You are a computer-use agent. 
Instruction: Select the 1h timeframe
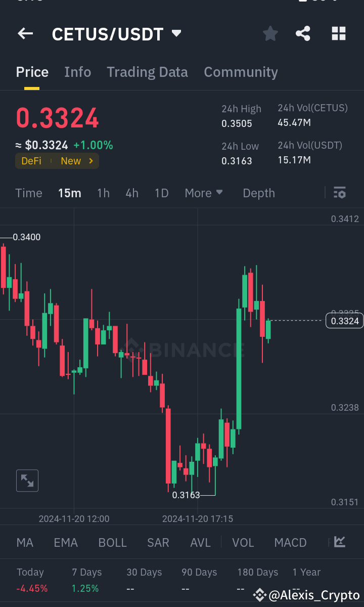click(x=103, y=193)
